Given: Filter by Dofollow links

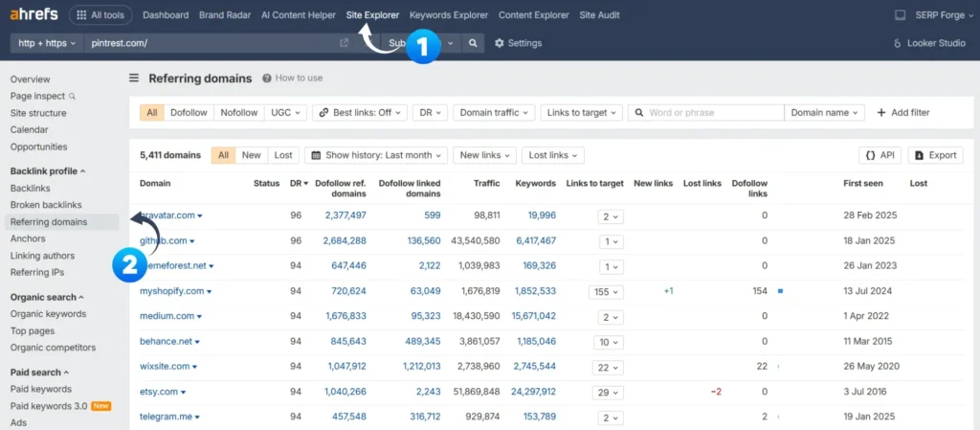Looking at the screenshot, I should tap(189, 112).
